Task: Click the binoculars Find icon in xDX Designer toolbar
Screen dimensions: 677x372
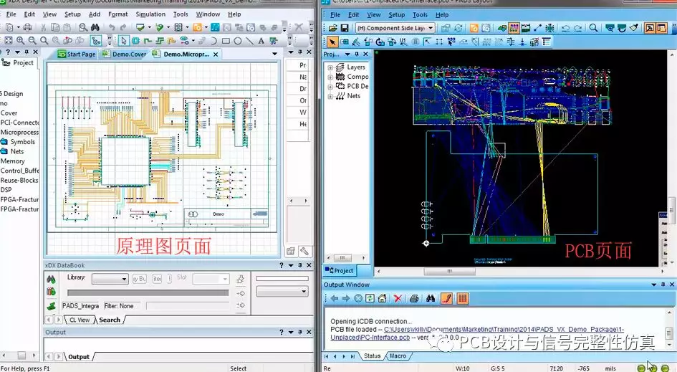Action: pos(95,27)
